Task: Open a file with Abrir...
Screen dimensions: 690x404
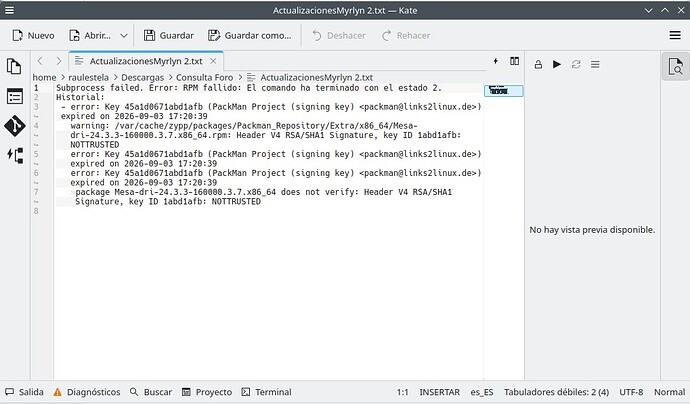Action: [x=90, y=36]
